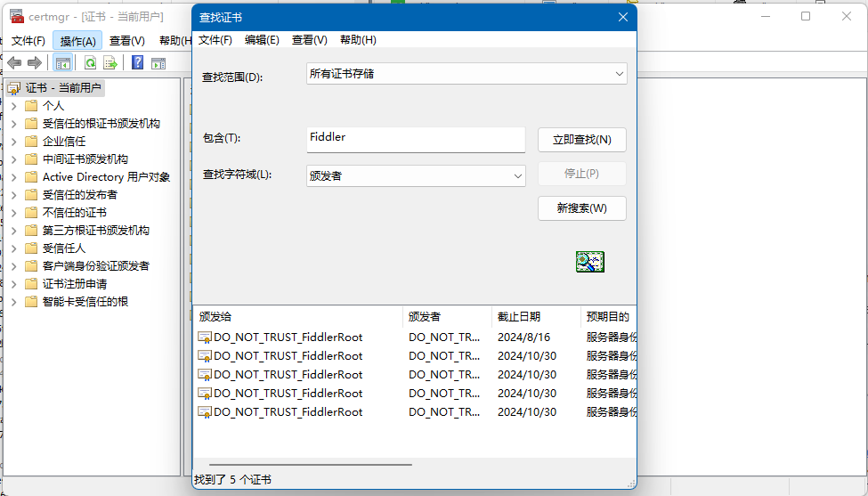Open the 文件(F) menu in 查找证书 dialog
868x496 pixels.
215,40
